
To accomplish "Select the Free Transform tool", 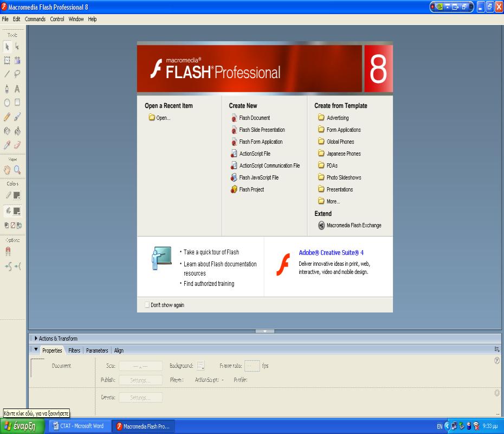I will pos(7,60).
